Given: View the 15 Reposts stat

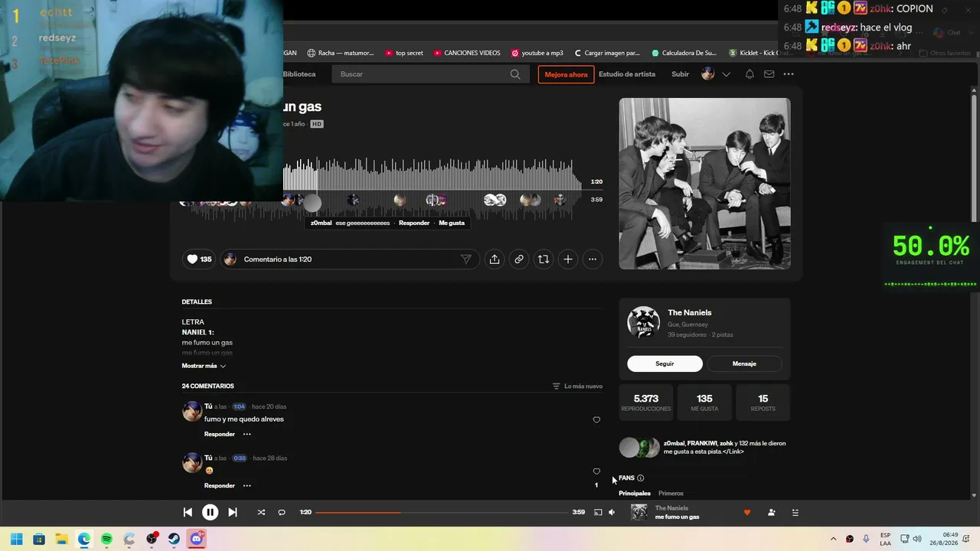Looking at the screenshot, I should (763, 403).
